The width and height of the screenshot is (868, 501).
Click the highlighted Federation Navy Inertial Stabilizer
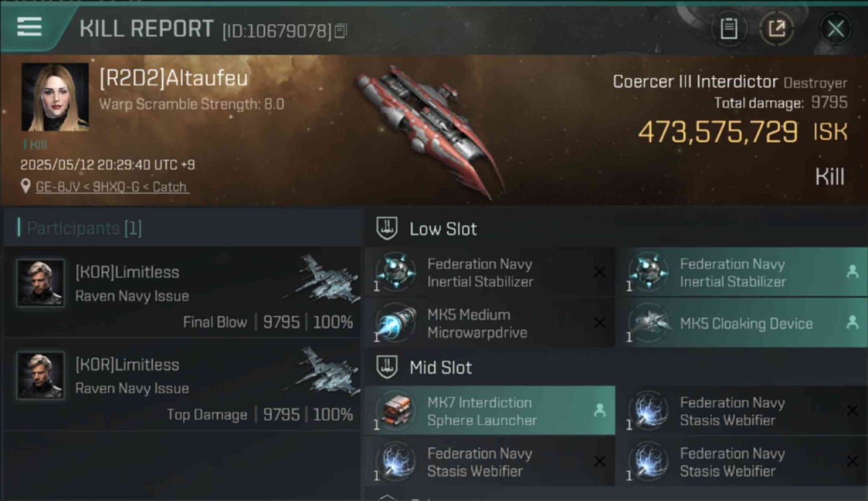tap(741, 273)
